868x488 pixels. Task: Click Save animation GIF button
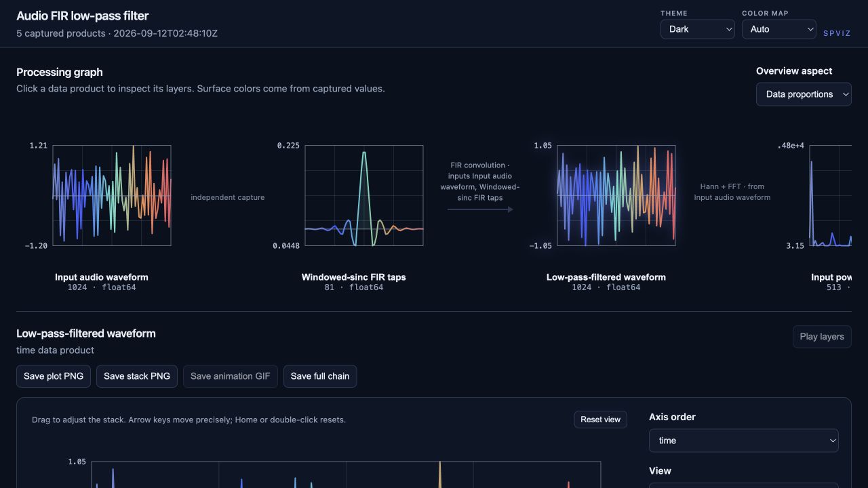coord(231,376)
